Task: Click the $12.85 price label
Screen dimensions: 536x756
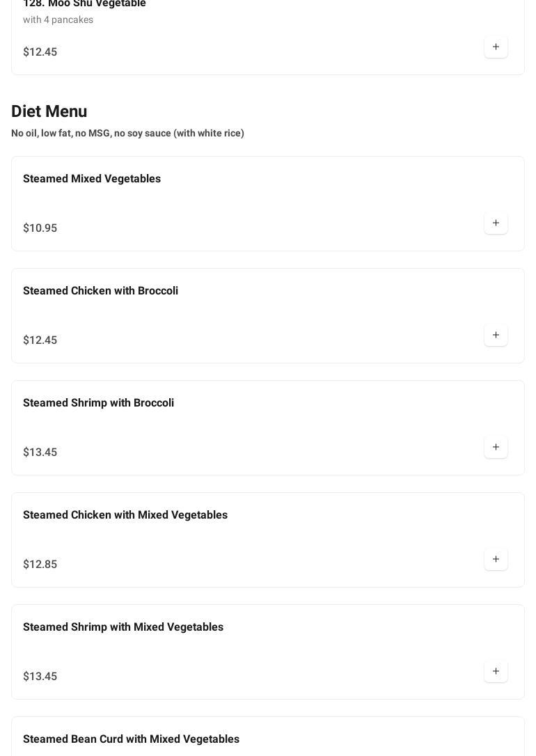Action: [40, 565]
